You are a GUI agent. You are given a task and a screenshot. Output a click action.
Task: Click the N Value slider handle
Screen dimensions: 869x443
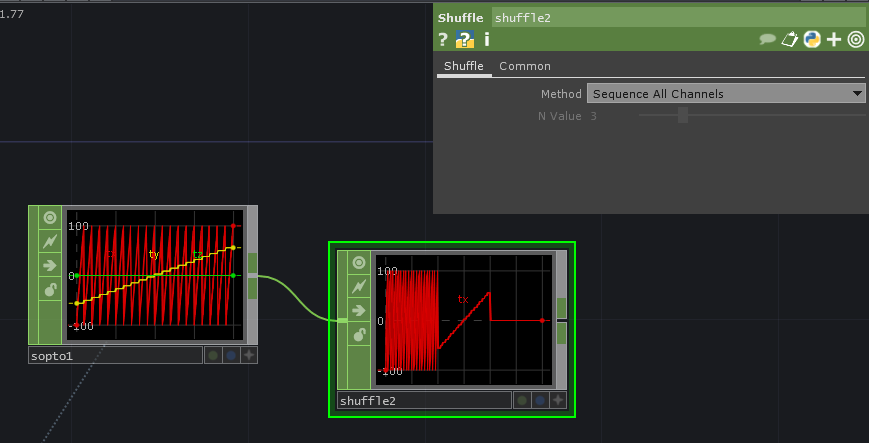click(683, 116)
